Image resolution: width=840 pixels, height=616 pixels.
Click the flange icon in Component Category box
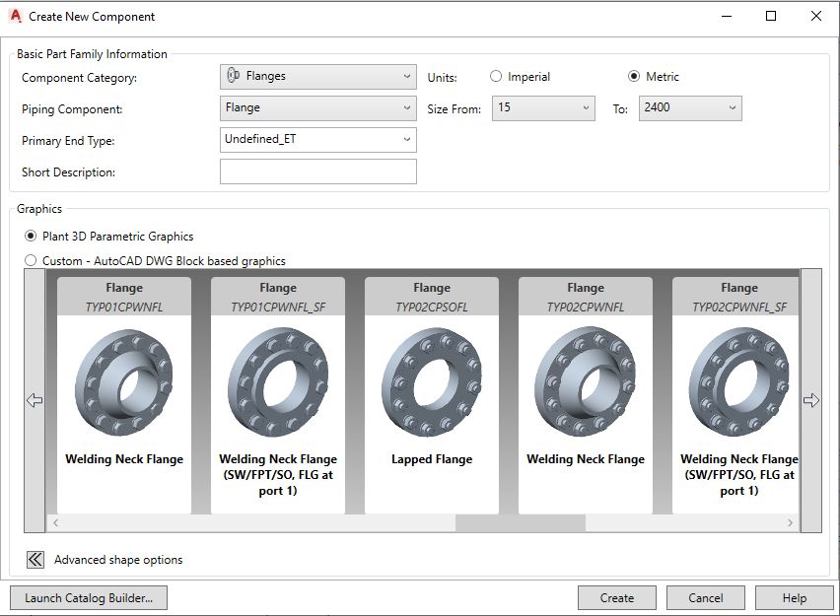coord(233,76)
